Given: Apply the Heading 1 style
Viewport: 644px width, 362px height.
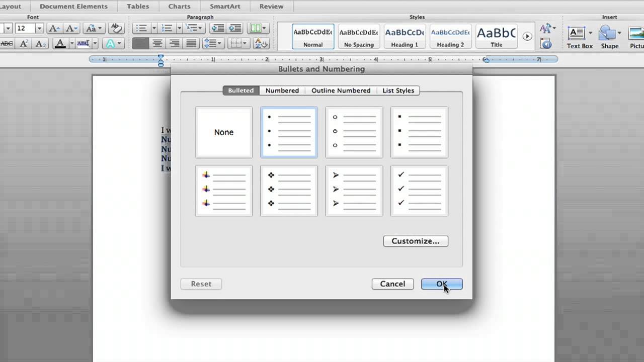Looking at the screenshot, I should point(405,36).
